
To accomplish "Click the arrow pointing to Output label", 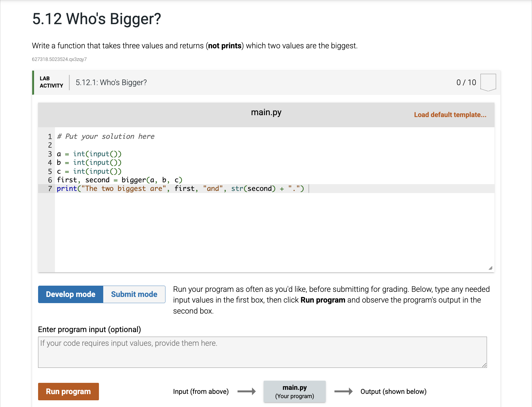I will coord(343,391).
